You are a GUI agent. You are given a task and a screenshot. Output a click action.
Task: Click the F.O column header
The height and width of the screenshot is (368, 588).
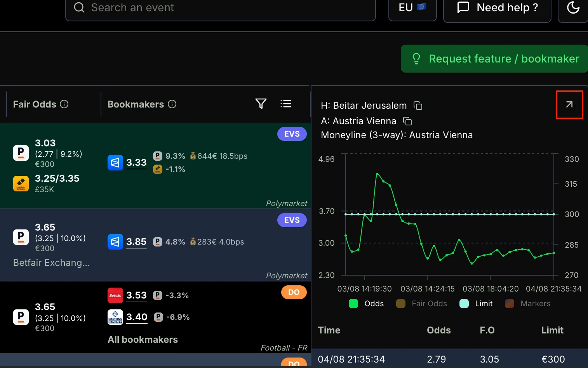click(x=487, y=330)
